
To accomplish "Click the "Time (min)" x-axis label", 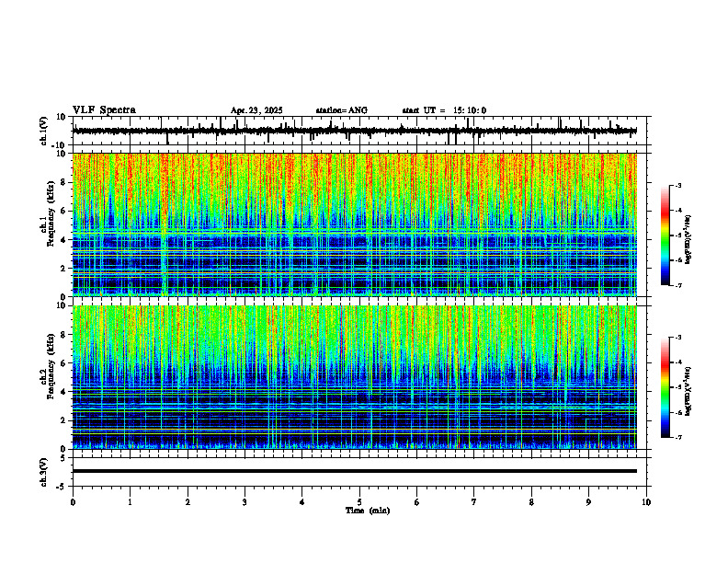I will pos(368,511).
